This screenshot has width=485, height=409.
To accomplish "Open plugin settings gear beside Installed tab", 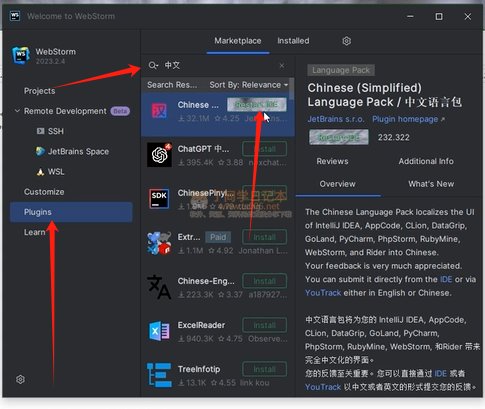I will tap(347, 41).
